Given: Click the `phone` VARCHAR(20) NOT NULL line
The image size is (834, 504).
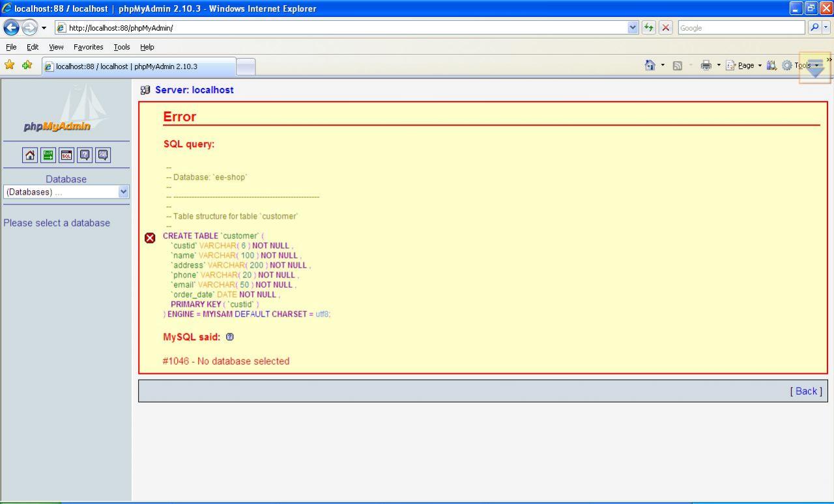Looking at the screenshot, I should (x=235, y=275).
